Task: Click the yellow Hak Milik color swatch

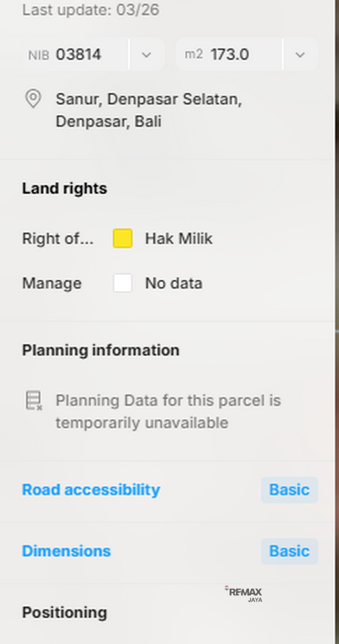Action: pyautogui.click(x=123, y=239)
